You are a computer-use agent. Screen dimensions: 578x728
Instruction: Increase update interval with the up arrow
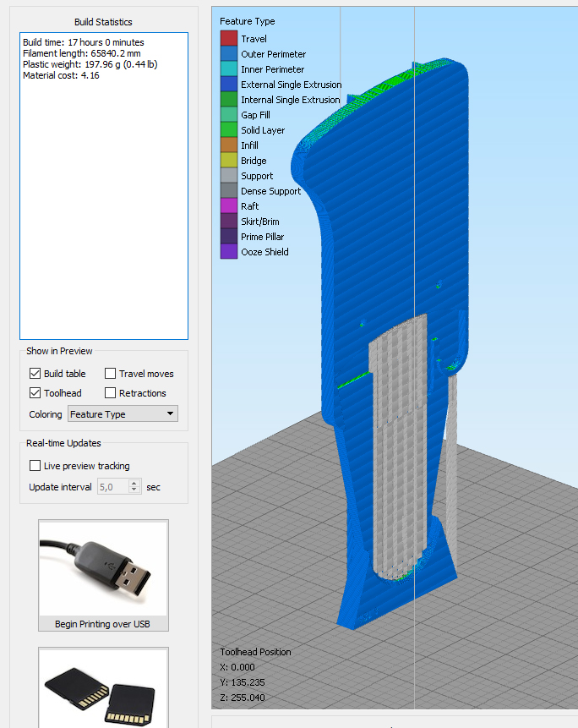tap(134, 483)
